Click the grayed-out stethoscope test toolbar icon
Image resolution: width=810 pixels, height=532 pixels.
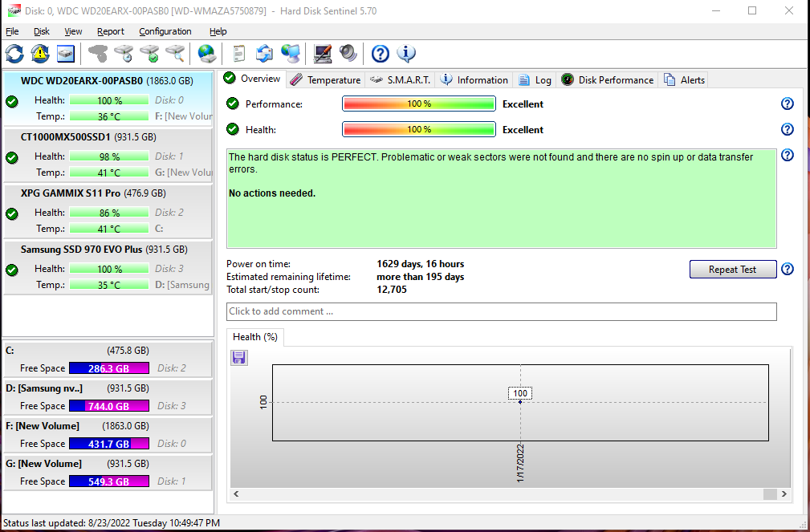pyautogui.click(x=98, y=54)
